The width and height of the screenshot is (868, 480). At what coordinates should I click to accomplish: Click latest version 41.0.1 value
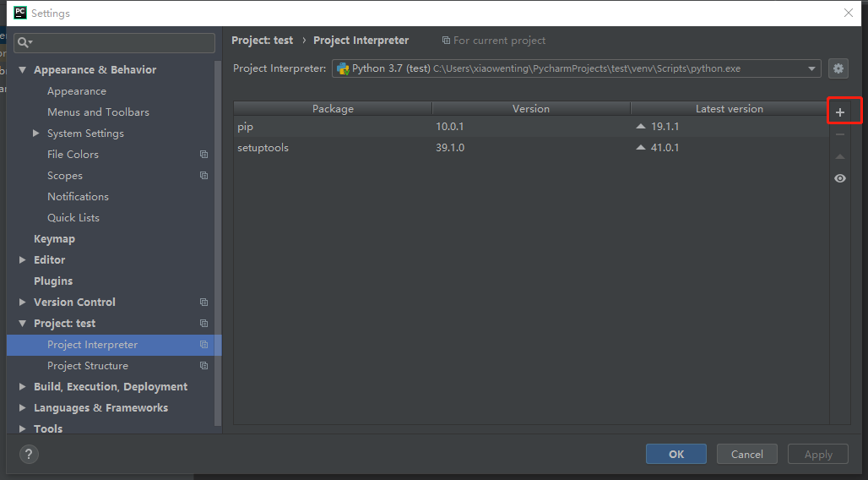[x=665, y=147]
